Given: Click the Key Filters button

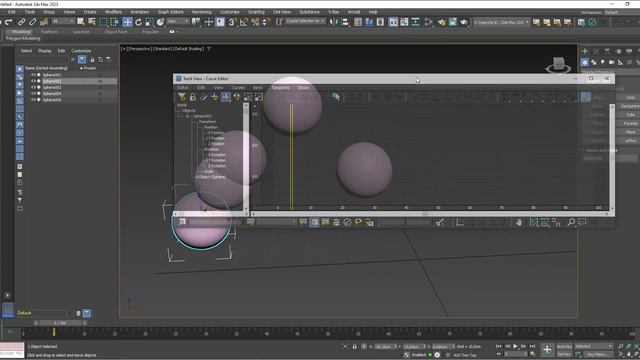Looking at the screenshot, I should [597, 354].
